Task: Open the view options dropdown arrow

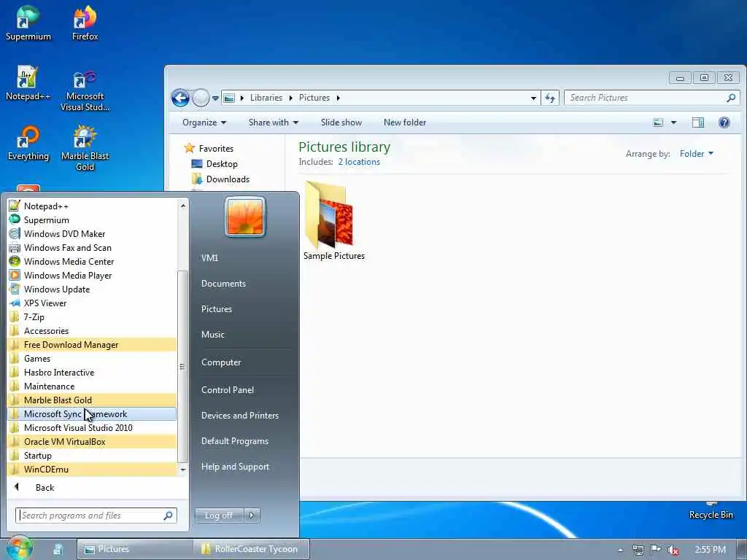Action: point(673,122)
